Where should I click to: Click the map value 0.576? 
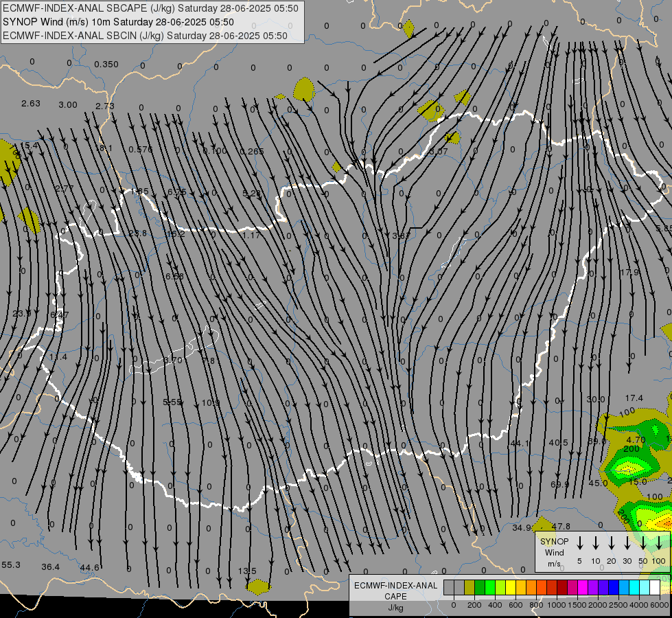(141, 149)
